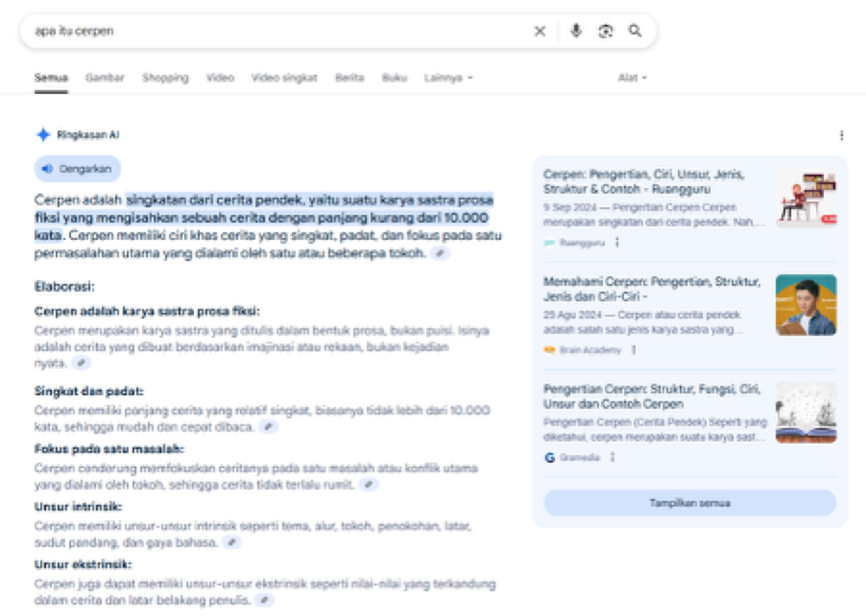This screenshot has height=616, width=866.
Task: Switch to the Video tab
Action: pos(220,78)
